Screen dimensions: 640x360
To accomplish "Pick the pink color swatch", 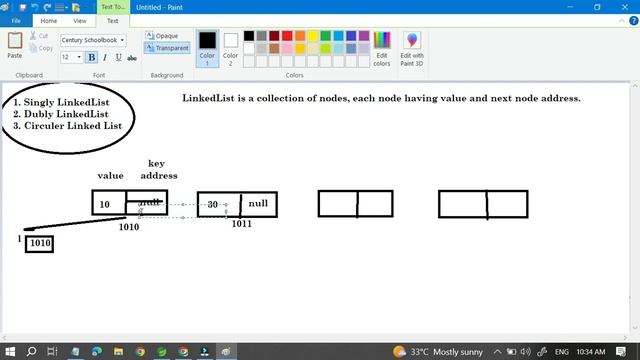I will [x=287, y=49].
